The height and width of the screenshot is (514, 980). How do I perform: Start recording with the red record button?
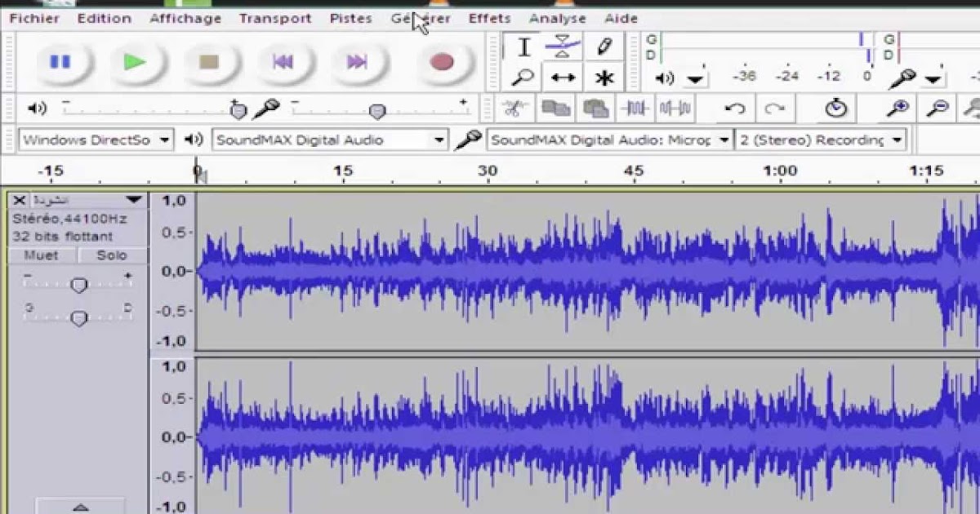(441, 60)
